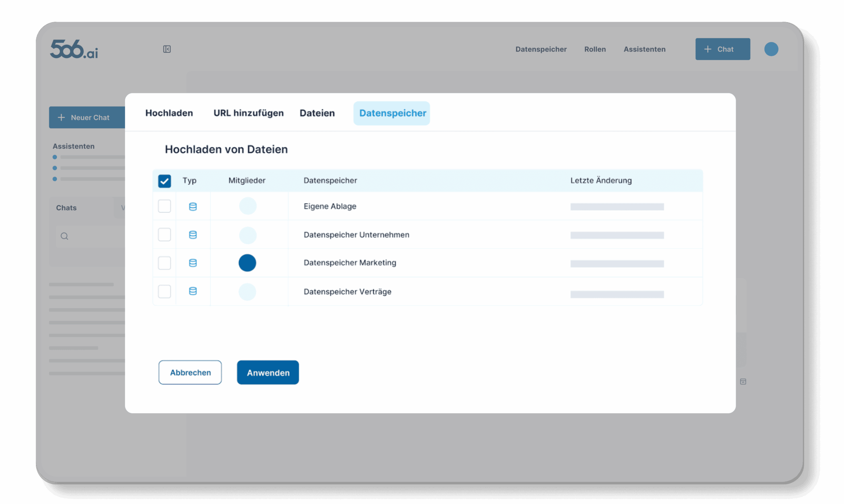Click the 506.ai logo
The width and height of the screenshot is (844, 504).
(x=74, y=49)
